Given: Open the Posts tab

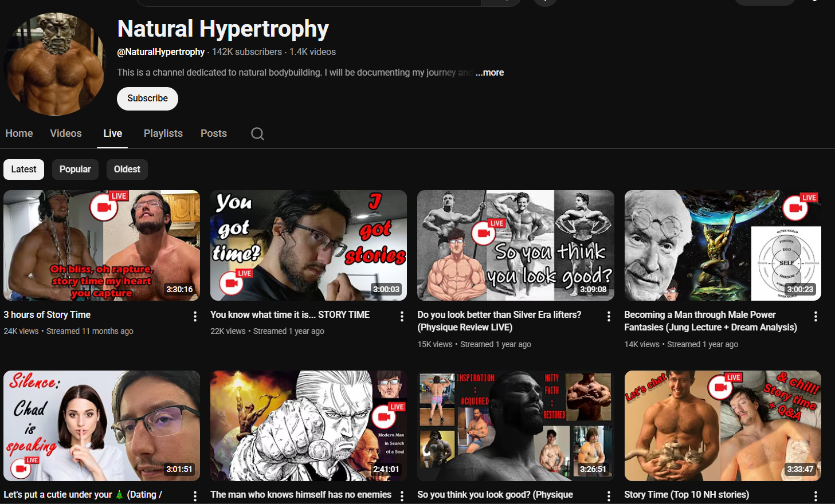Looking at the screenshot, I should point(214,133).
